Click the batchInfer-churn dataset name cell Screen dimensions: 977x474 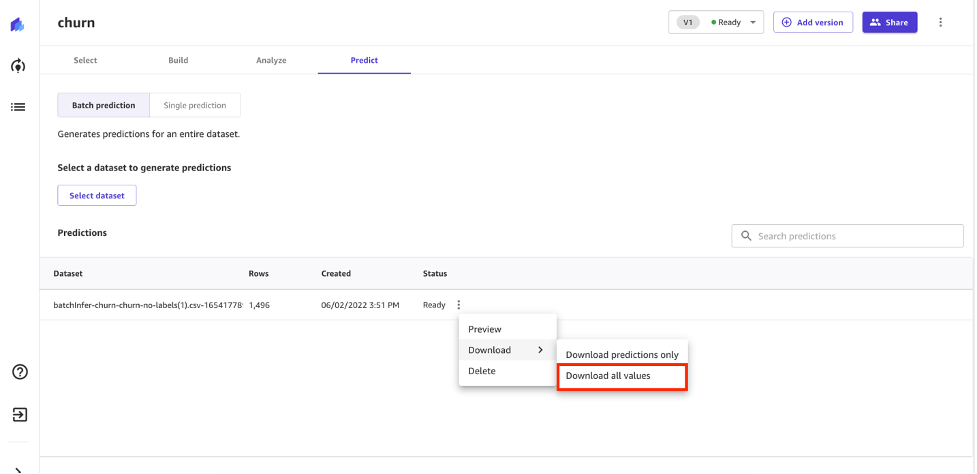[x=148, y=305]
